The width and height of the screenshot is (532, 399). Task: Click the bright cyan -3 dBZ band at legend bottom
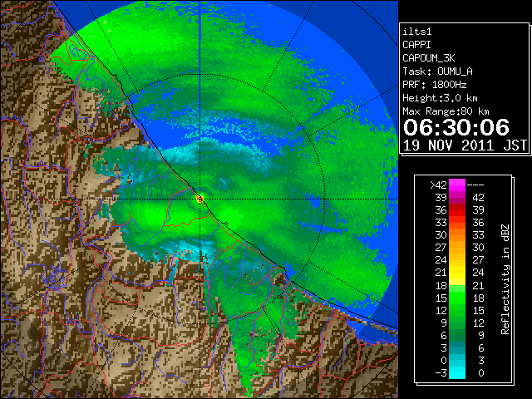point(457,372)
